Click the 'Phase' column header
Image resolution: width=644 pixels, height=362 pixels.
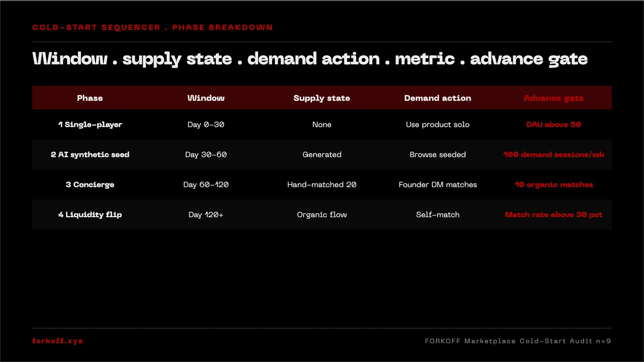click(x=90, y=98)
